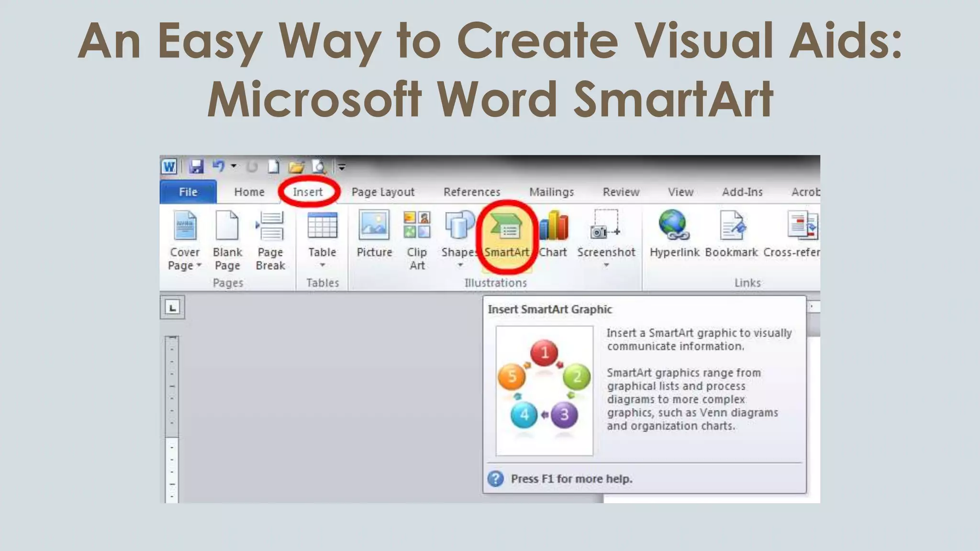Open the Acrobat tab
980x551 pixels.
[805, 192]
